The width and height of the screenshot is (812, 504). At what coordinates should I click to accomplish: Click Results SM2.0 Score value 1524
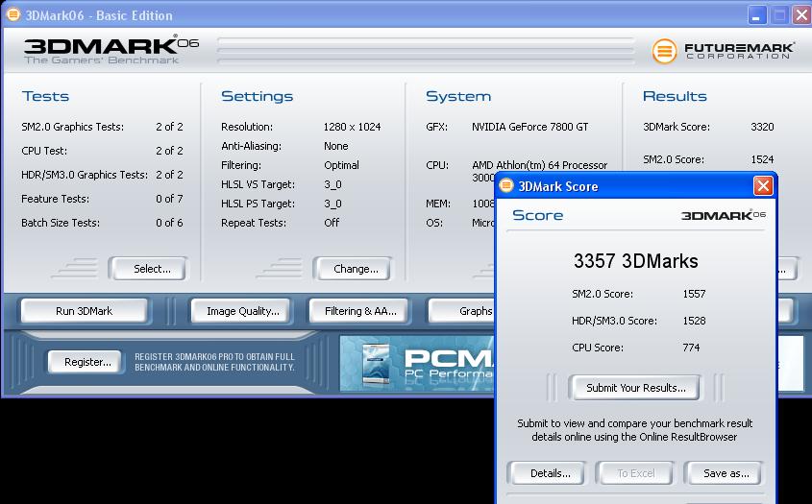click(x=762, y=159)
